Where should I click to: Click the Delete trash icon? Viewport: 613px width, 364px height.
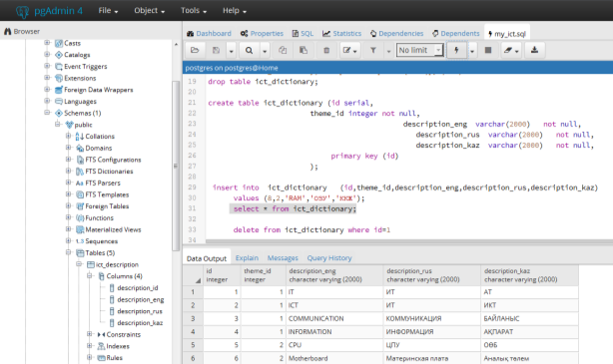point(326,50)
